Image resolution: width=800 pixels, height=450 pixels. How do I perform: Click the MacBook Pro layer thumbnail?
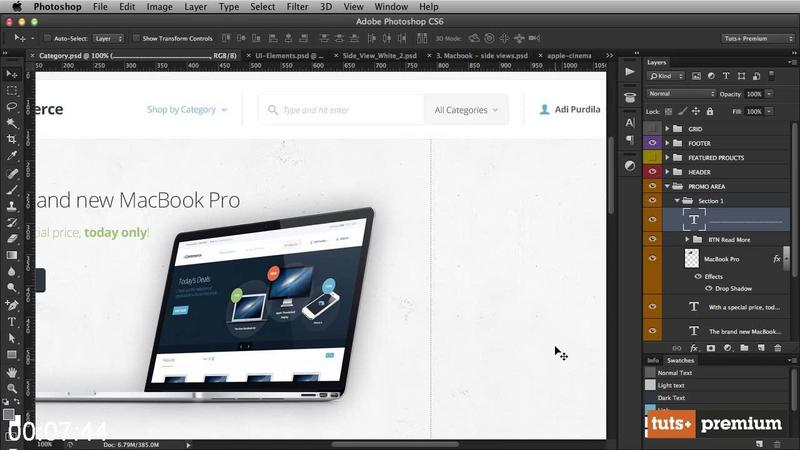[x=691, y=258]
